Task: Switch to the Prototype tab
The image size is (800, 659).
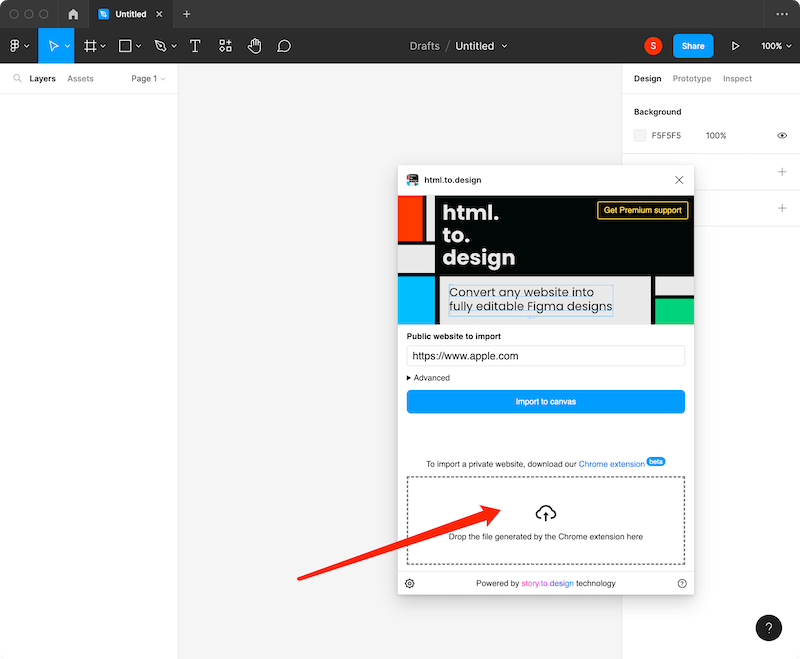Action: (692, 78)
